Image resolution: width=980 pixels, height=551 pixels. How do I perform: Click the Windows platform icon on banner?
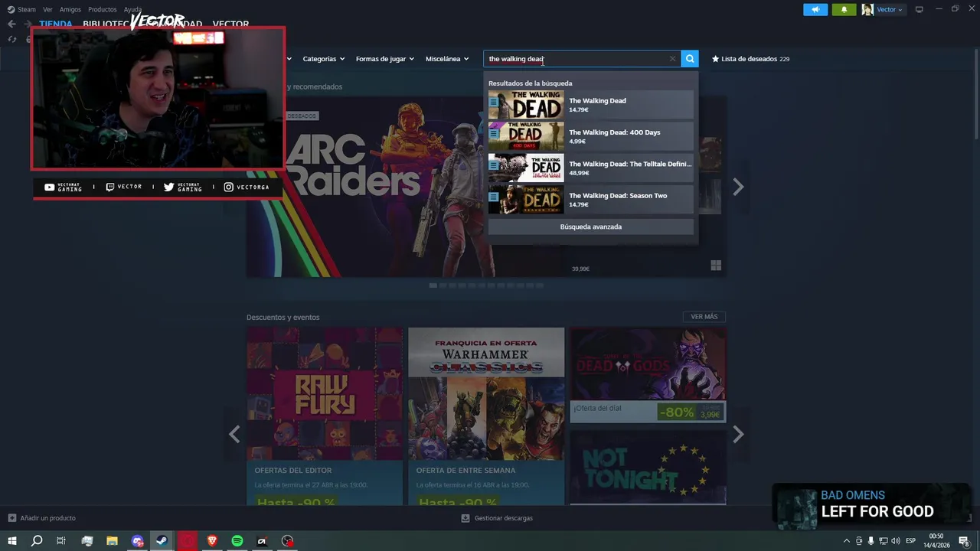click(716, 266)
